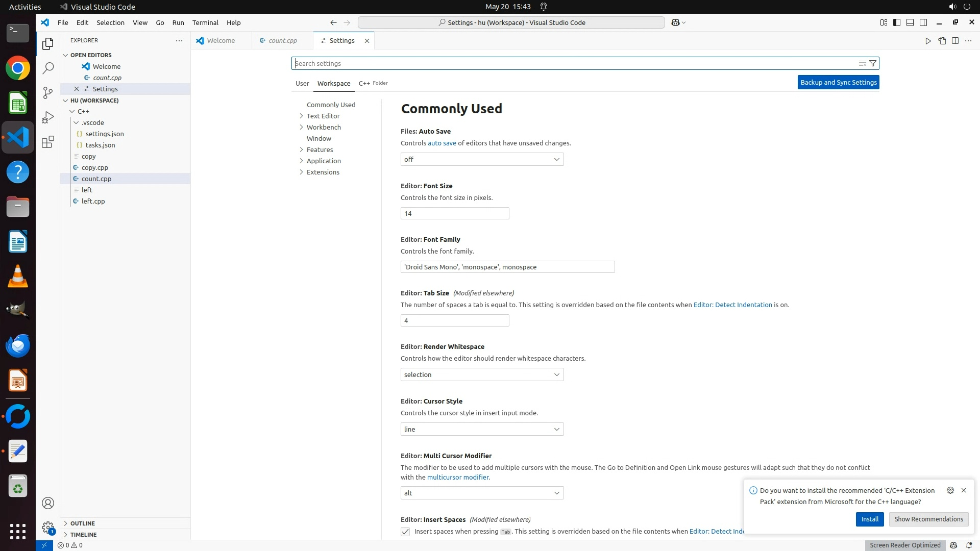Toggle the bottom panel layout icon
The image size is (980, 551).
[x=910, y=22]
